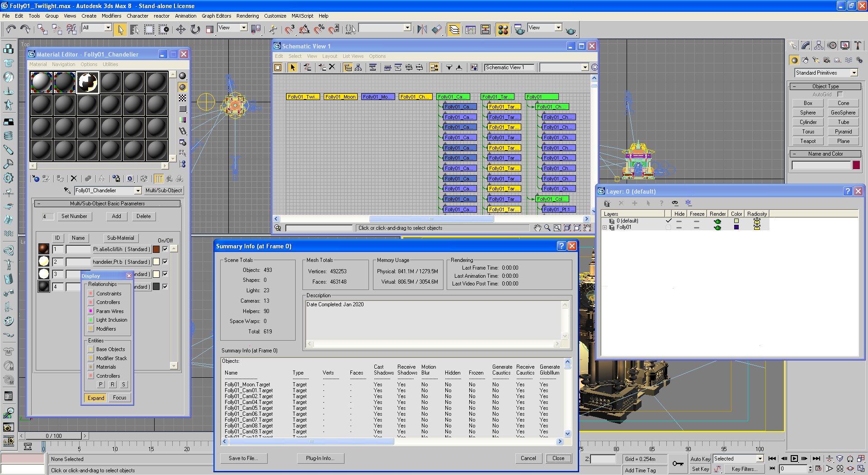Click color swatch for sub-material ID 1
Screen dimensions: 868x475
(156, 249)
